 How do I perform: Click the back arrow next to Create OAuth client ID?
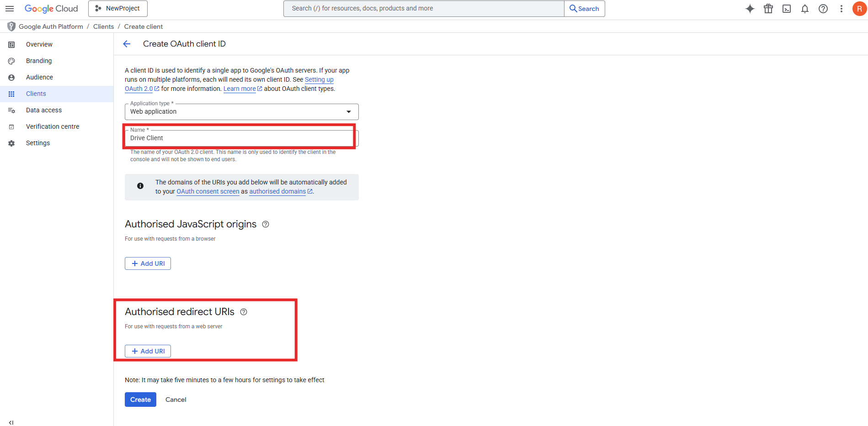(127, 43)
